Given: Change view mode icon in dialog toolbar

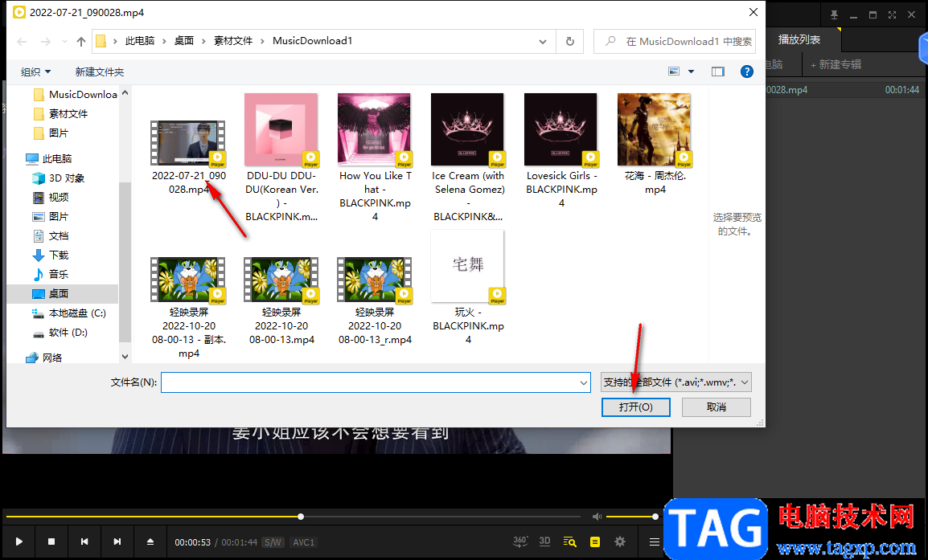Looking at the screenshot, I should 674,72.
